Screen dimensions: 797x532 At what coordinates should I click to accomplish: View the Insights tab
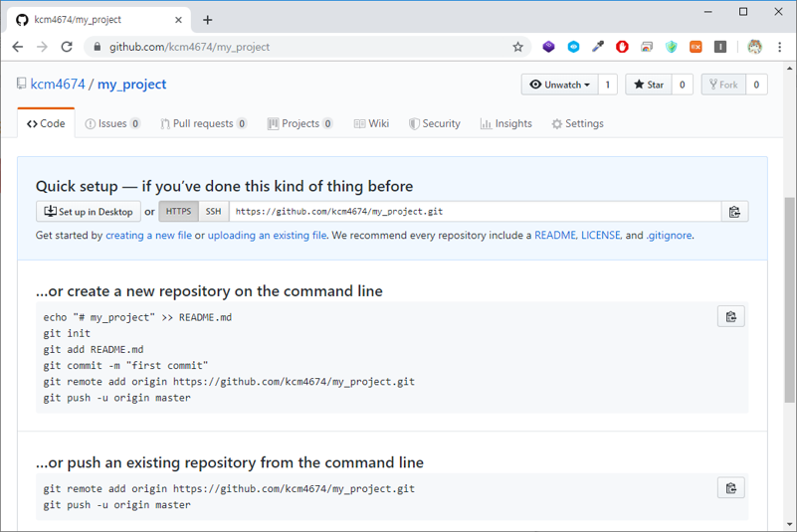506,123
